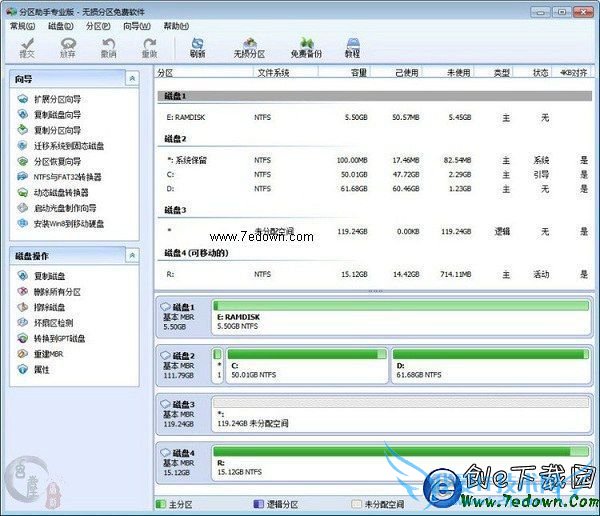This screenshot has height=516, width=600.
Task: Open the 常规 menu
Action: (x=23, y=26)
